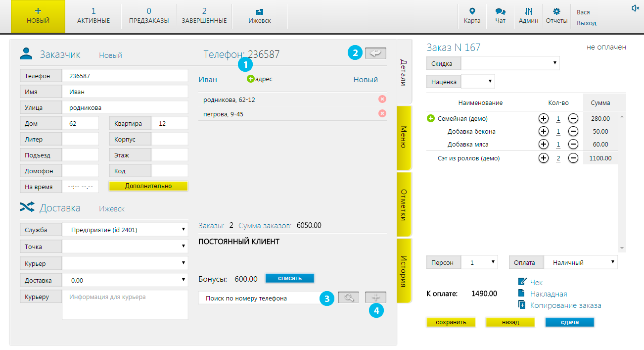
Task: Open the Персон count dropdown
Action: [479, 262]
